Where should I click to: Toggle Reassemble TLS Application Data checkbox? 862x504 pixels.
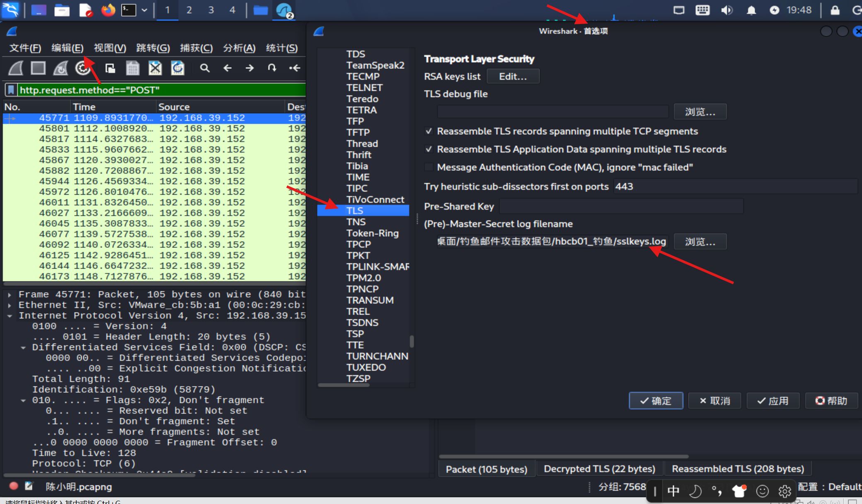[x=429, y=149]
